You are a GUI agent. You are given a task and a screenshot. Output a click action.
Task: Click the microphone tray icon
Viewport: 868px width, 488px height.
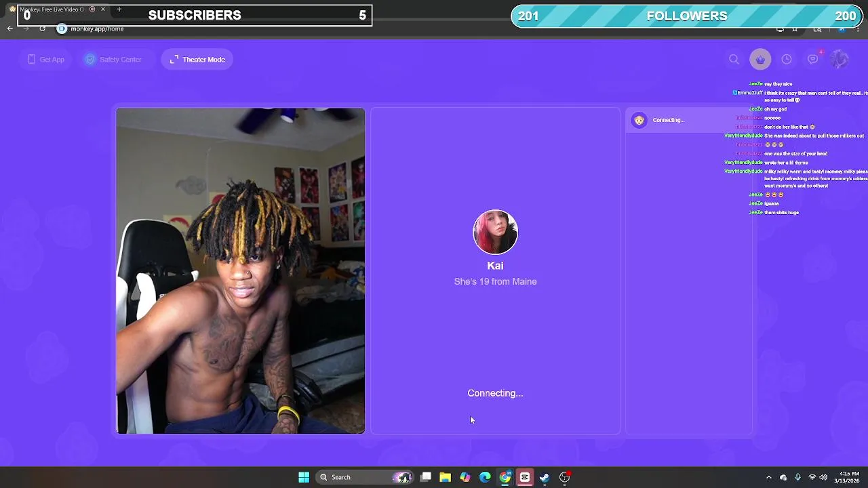[797, 477]
